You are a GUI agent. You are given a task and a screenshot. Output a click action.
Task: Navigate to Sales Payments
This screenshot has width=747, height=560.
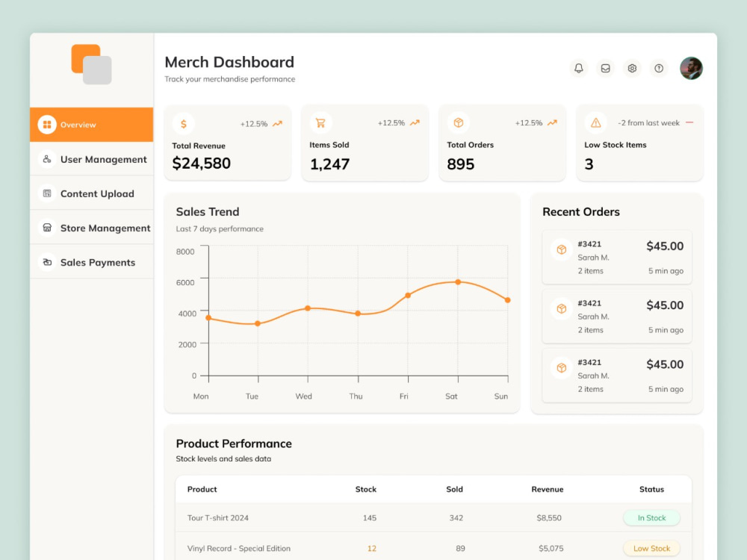tap(91, 262)
